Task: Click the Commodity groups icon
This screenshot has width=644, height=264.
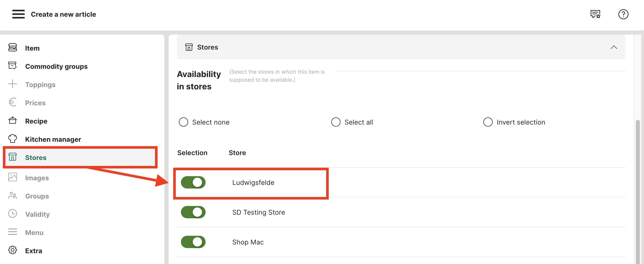Action: coord(13,66)
